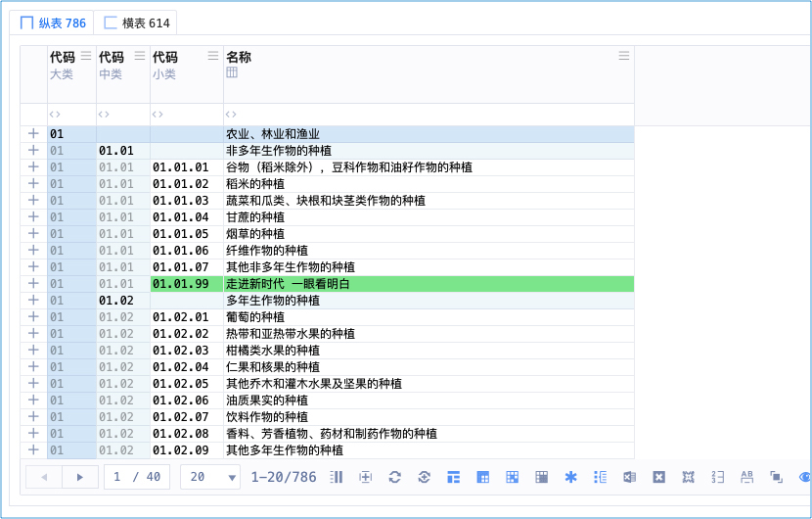Click the reload-with-settings icon in footer

(425, 477)
